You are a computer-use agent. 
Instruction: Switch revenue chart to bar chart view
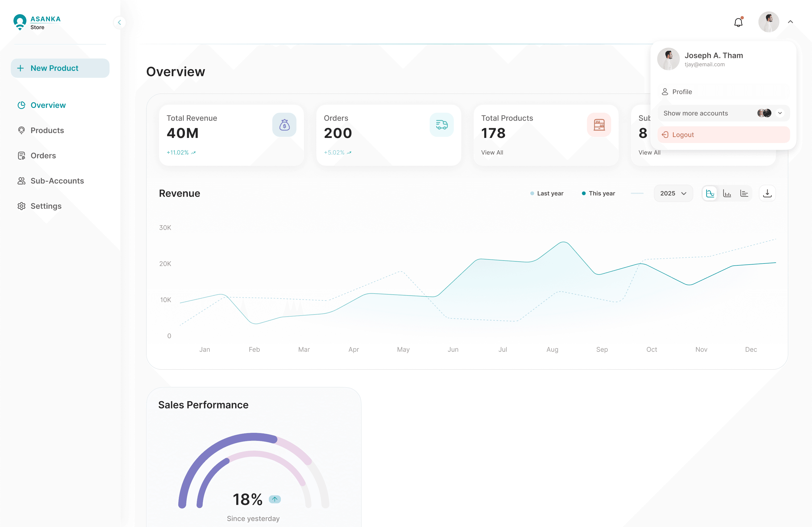[727, 193]
